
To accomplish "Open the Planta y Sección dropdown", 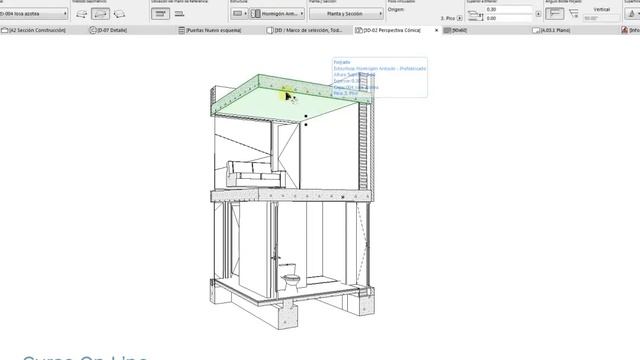I will click(346, 14).
